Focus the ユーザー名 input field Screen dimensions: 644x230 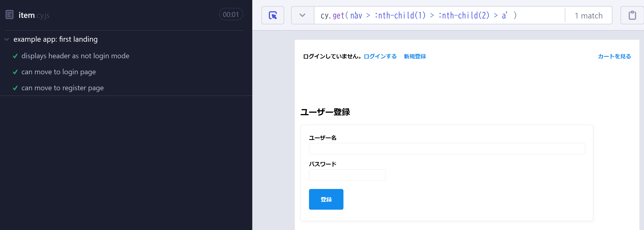point(447,149)
